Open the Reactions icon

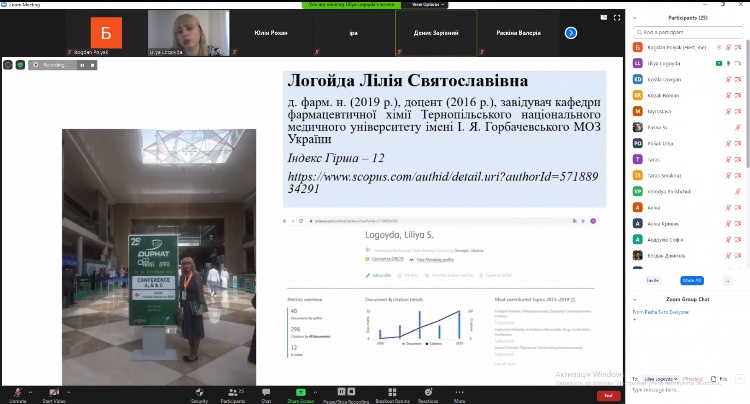click(428, 390)
